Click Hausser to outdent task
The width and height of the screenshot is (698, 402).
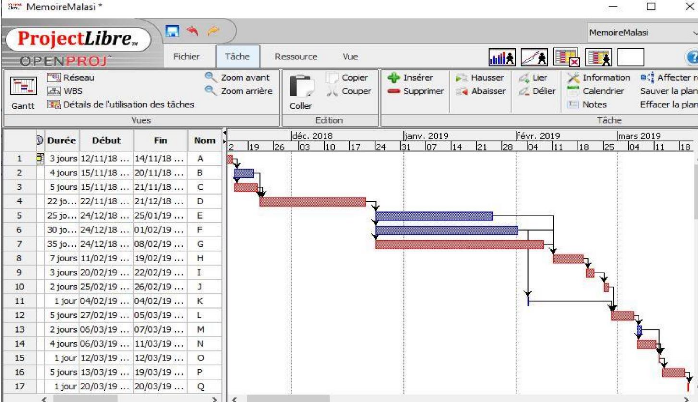click(480, 77)
